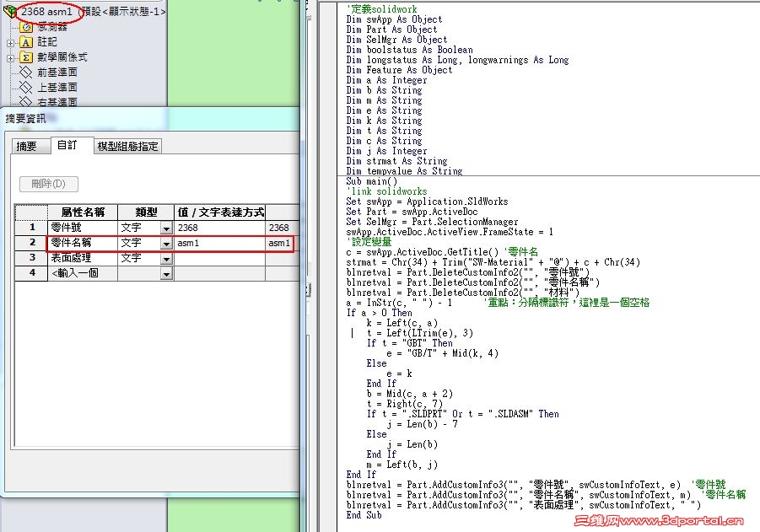
Task: Click the 'k = Left(c, a)' line
Action: click(402, 323)
